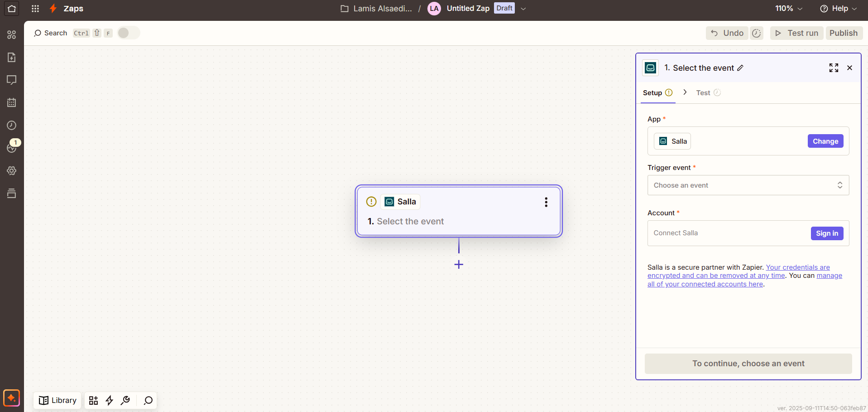This screenshot has height=412, width=868.
Task: Click warning icon on Salla step
Action: (371, 202)
